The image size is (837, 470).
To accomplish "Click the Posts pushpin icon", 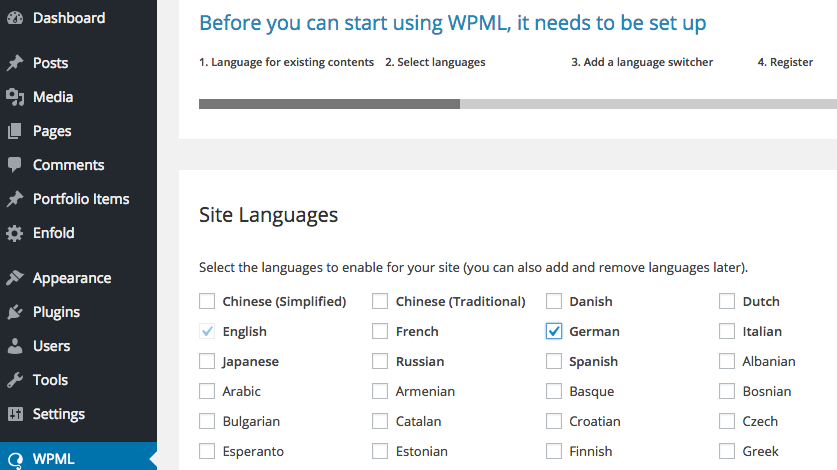I will (x=15, y=63).
